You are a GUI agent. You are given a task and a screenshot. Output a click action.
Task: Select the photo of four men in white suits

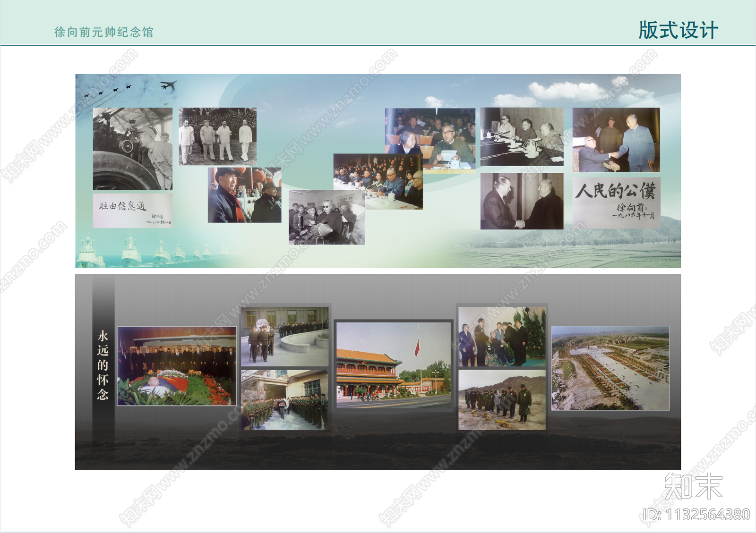(218, 136)
